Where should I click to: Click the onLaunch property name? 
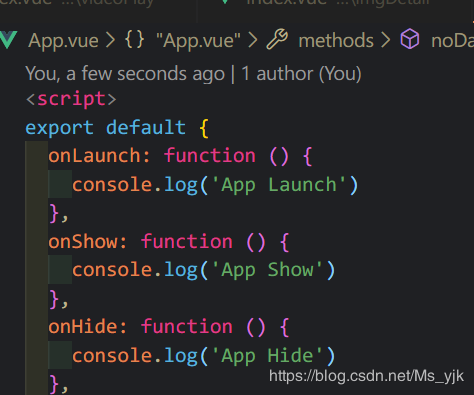pos(94,156)
